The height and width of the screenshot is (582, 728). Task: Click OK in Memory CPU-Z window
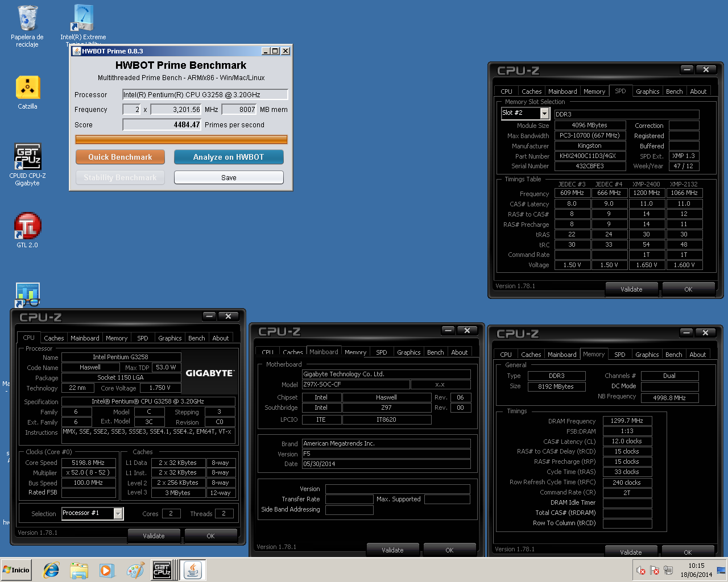pos(688,552)
